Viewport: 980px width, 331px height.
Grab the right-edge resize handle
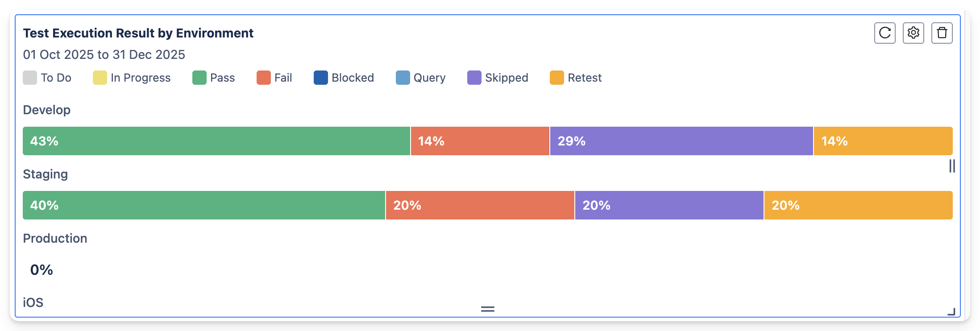(952, 166)
